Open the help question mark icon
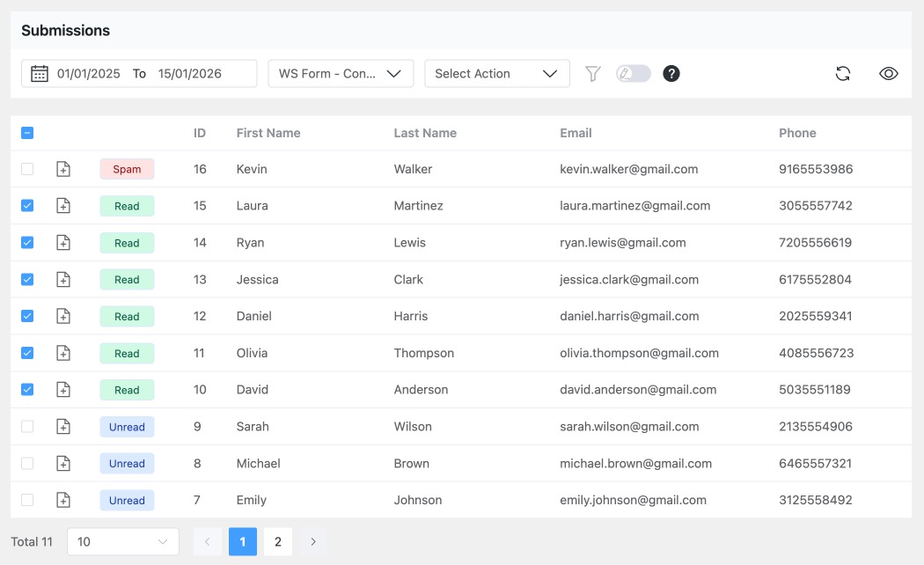Viewport: 924px width, 565px height. click(x=671, y=73)
